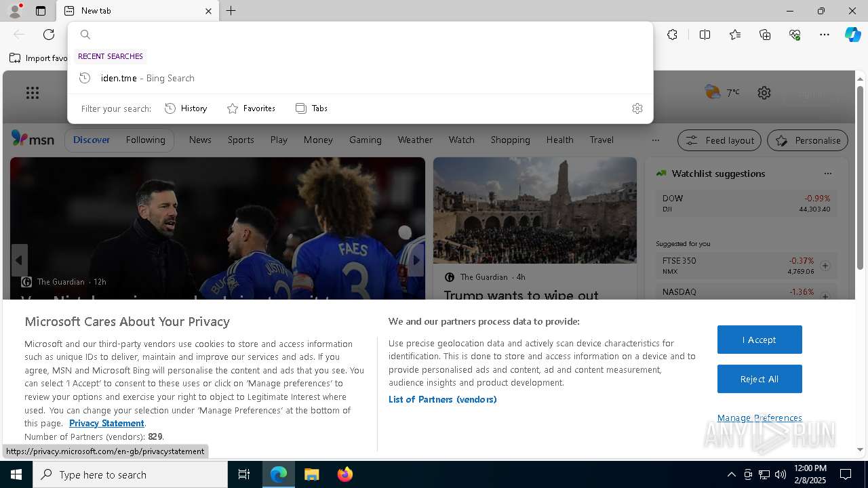This screenshot has width=868, height=488.
Task: Open the Gaming category
Action: (x=366, y=140)
